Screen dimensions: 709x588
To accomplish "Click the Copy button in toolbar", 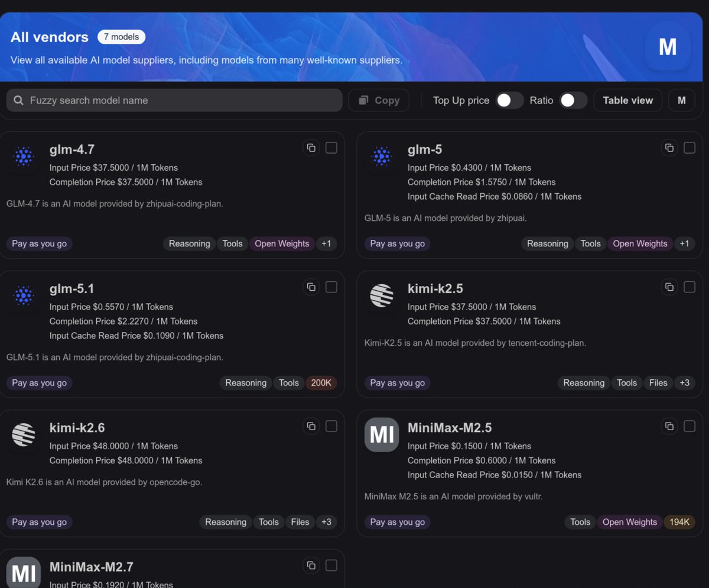I will 379,100.
